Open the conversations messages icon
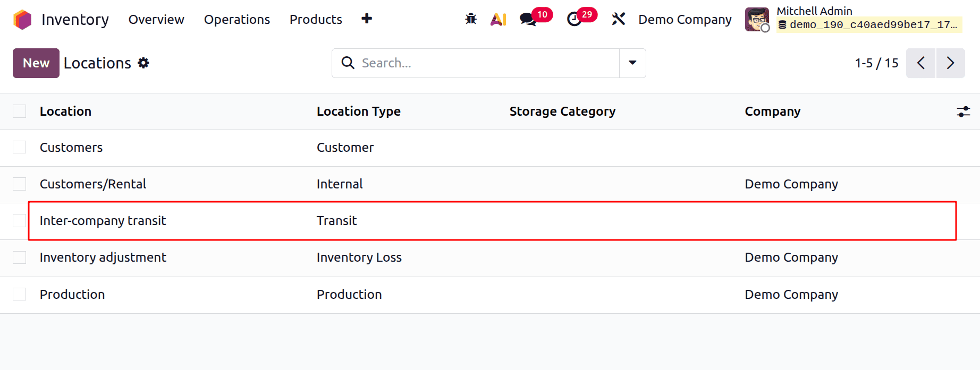 tap(528, 20)
